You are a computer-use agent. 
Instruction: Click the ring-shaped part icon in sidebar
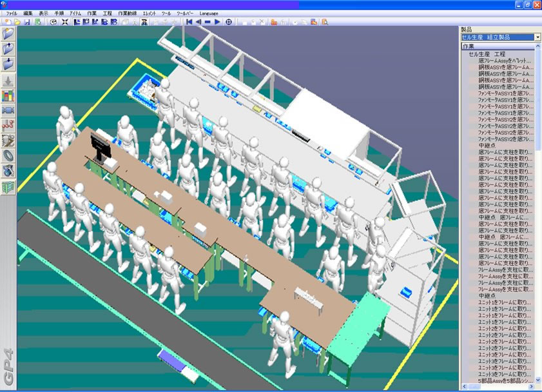9,155
